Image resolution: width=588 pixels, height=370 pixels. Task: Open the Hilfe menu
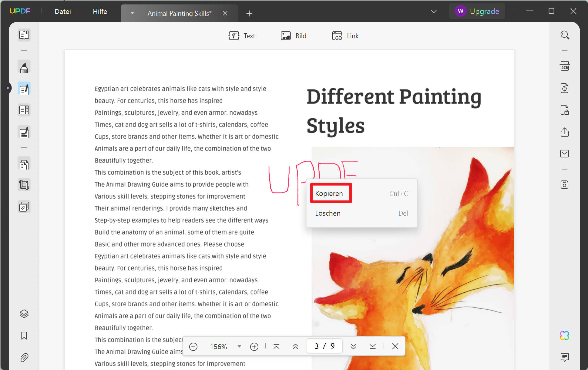point(100,12)
